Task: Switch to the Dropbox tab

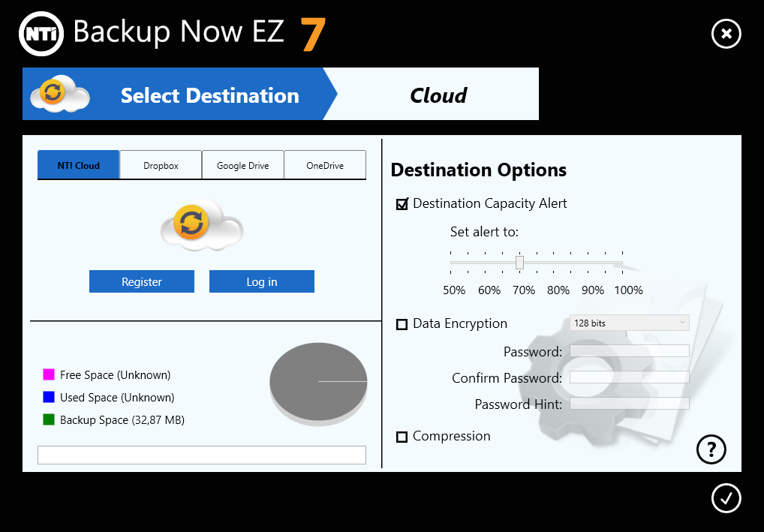Action: 161,165
